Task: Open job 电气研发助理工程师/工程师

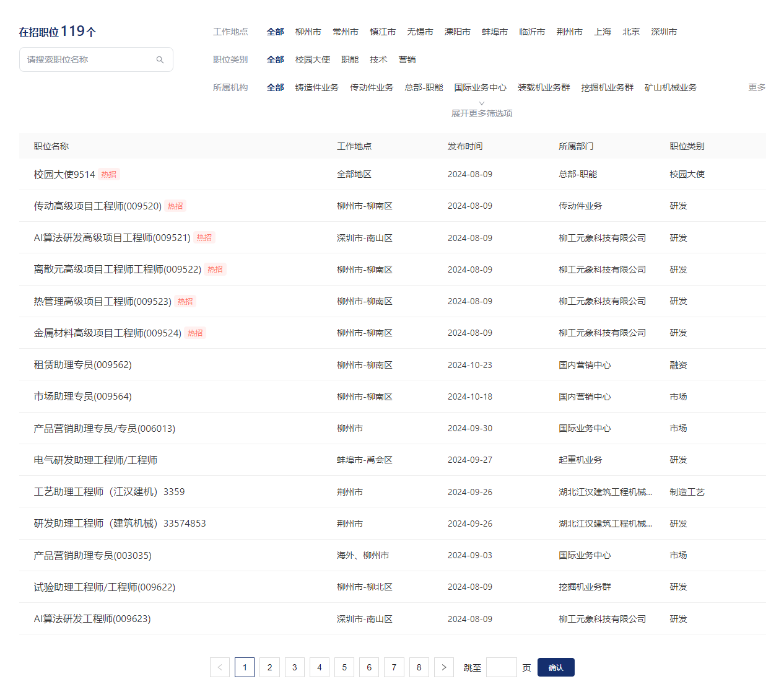Action: tap(95, 460)
